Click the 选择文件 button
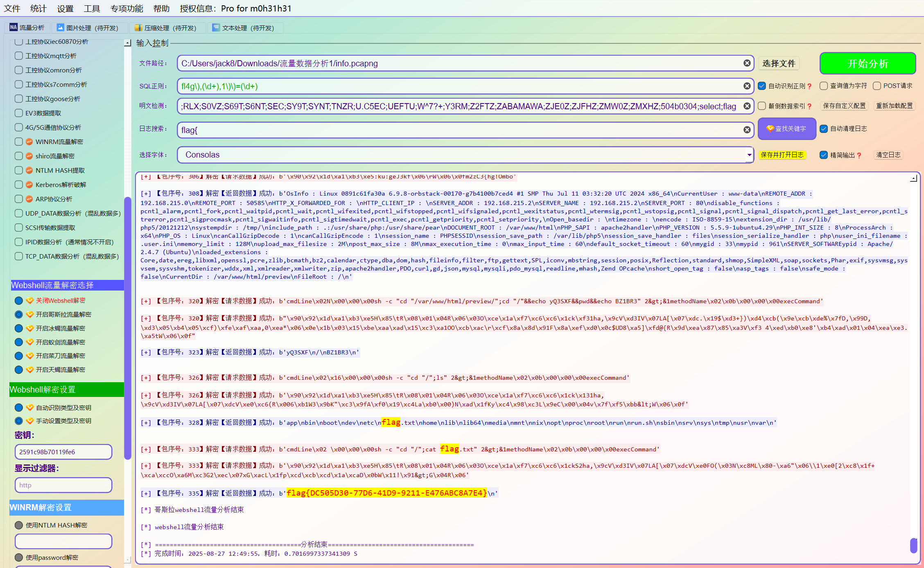This screenshot has height=568, width=924. pos(779,63)
